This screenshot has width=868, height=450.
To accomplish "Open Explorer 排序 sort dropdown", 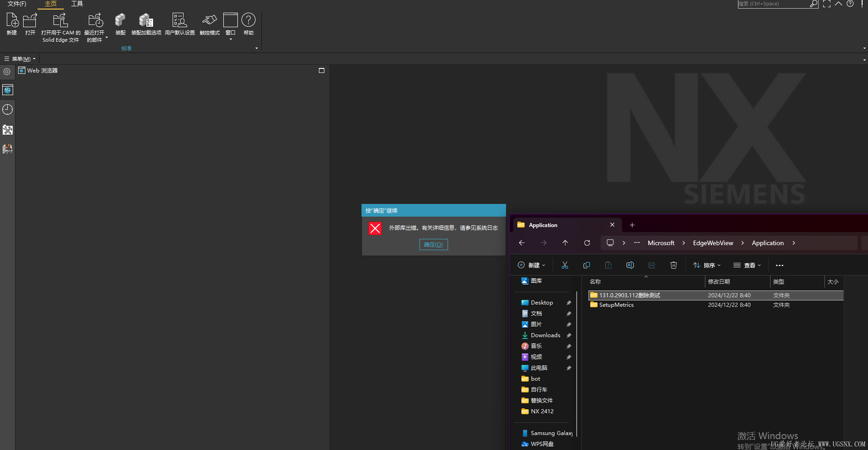I will point(707,265).
